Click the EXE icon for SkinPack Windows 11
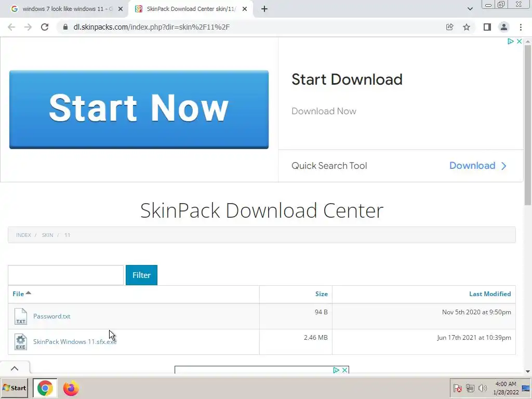Image resolution: width=532 pixels, height=399 pixels. 21,342
